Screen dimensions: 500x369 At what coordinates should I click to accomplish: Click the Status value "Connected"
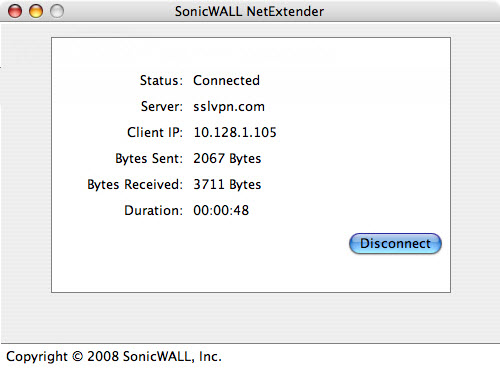coord(226,80)
